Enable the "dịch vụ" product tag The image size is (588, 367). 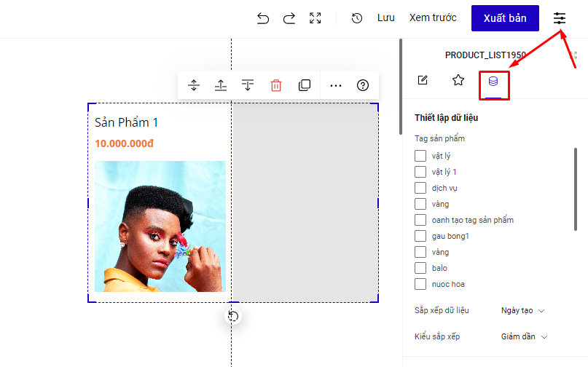pyautogui.click(x=420, y=188)
